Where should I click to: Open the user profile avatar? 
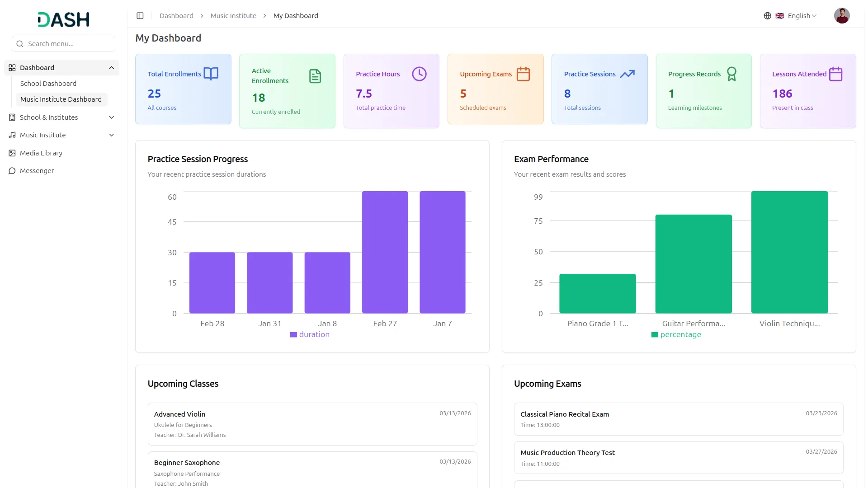coord(841,16)
